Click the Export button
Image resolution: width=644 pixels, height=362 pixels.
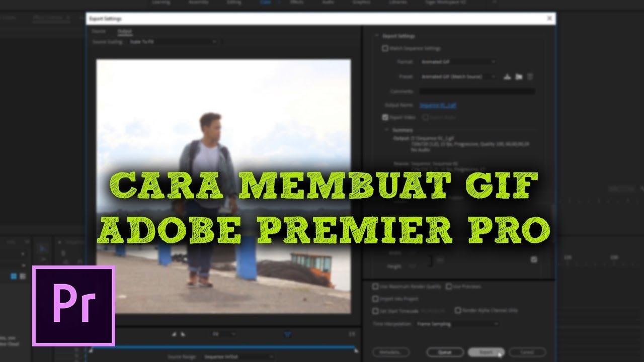point(486,352)
